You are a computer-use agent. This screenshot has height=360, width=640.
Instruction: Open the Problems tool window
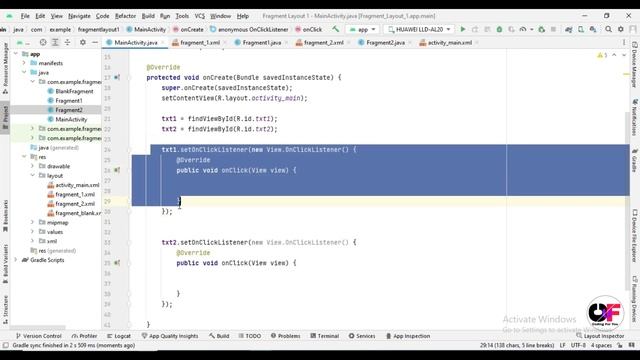click(285, 336)
